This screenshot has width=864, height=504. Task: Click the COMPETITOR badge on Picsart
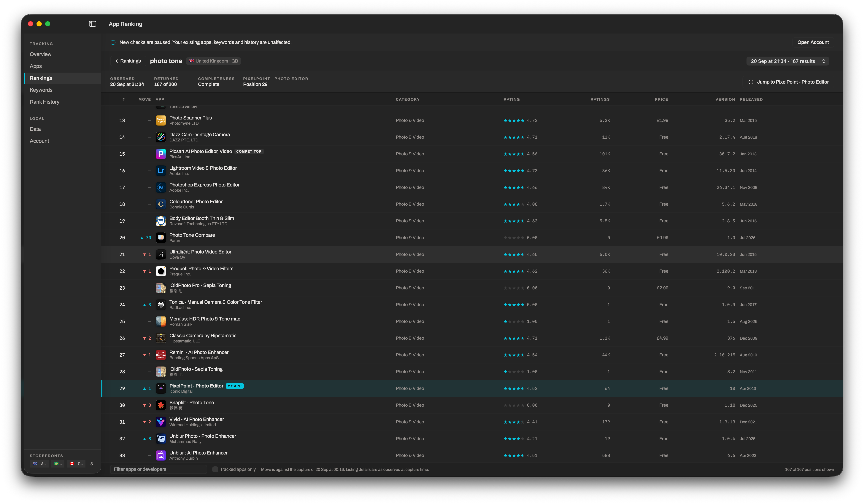coord(249,151)
